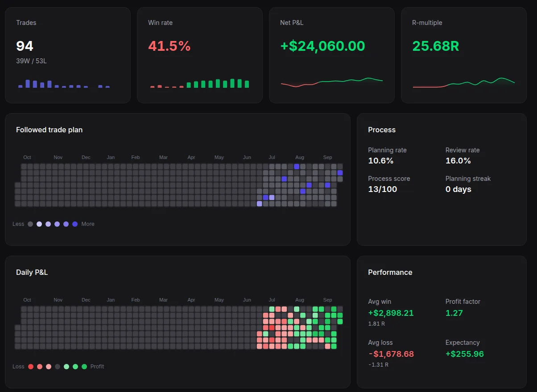Click the Avg win label
Viewport: 537px width, 392px height.
(380, 302)
